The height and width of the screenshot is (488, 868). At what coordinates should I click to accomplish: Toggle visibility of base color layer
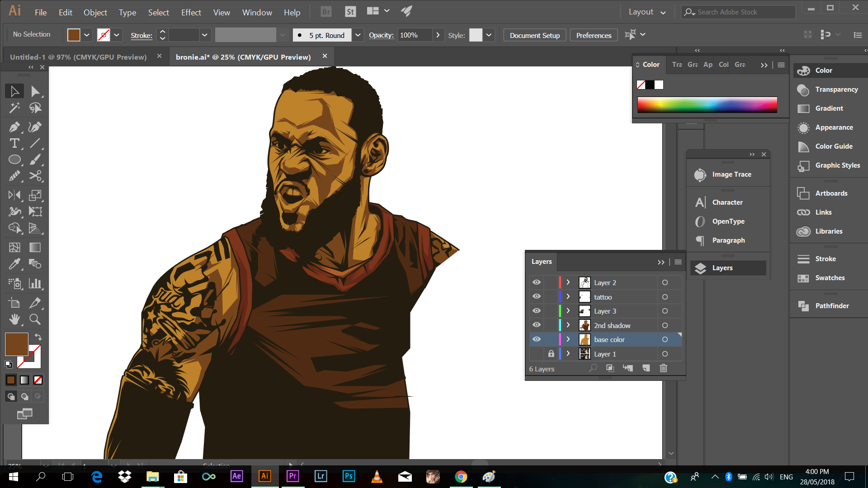537,339
